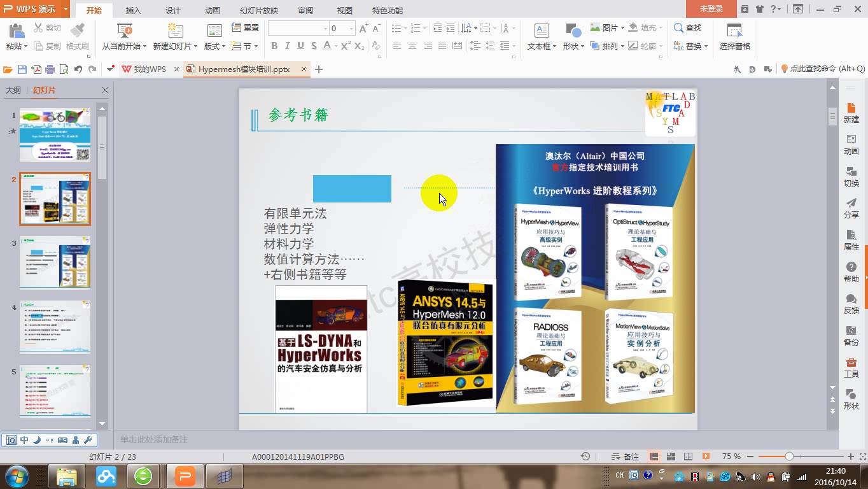
Task: Open bullet list dropdown arrow
Action: pos(405,29)
